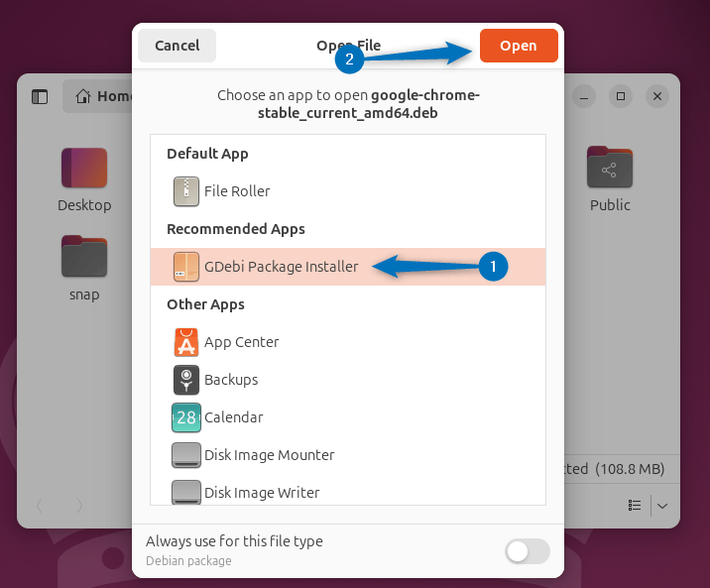The height and width of the screenshot is (588, 710).
Task: Cancel the Open File dialog
Action: (x=177, y=46)
